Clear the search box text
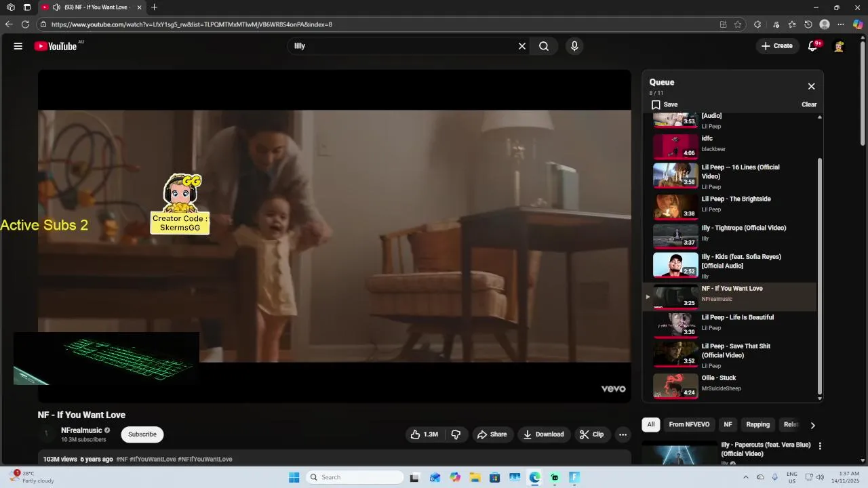Screen dimensions: 868x488 point(522,46)
